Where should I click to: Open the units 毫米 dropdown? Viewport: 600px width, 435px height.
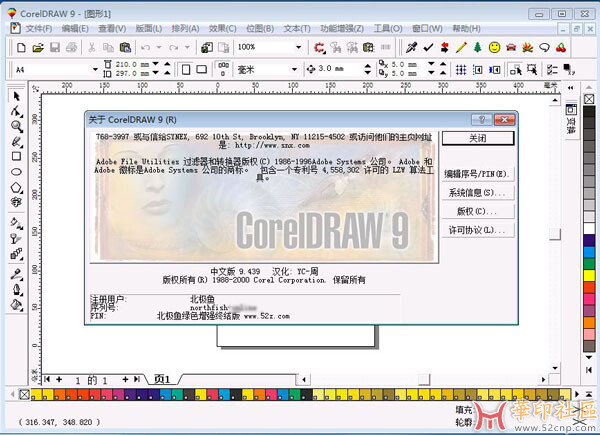pyautogui.click(x=294, y=70)
